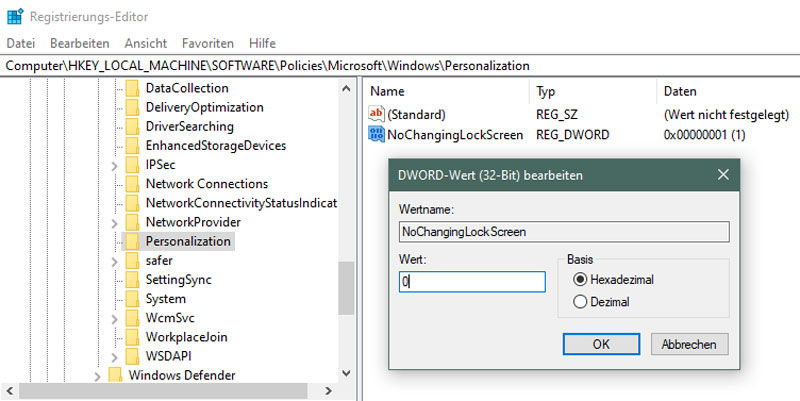Click the IPSec folder icon

pos(132,165)
